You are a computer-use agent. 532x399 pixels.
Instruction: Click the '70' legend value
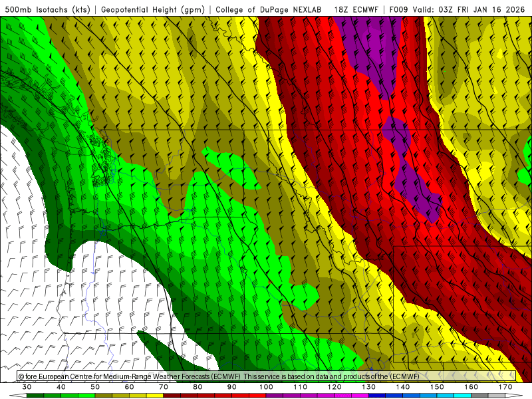click(164, 387)
